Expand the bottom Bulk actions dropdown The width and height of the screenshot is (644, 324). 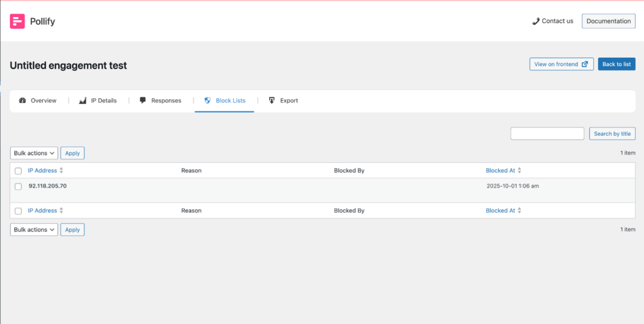(34, 230)
